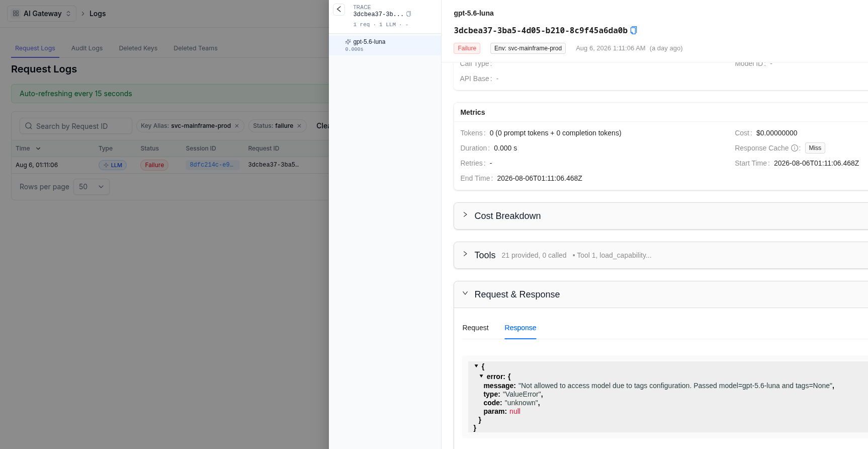This screenshot has height=449, width=868.
Task: Click the Duration 0.000 s value
Action: (x=505, y=148)
